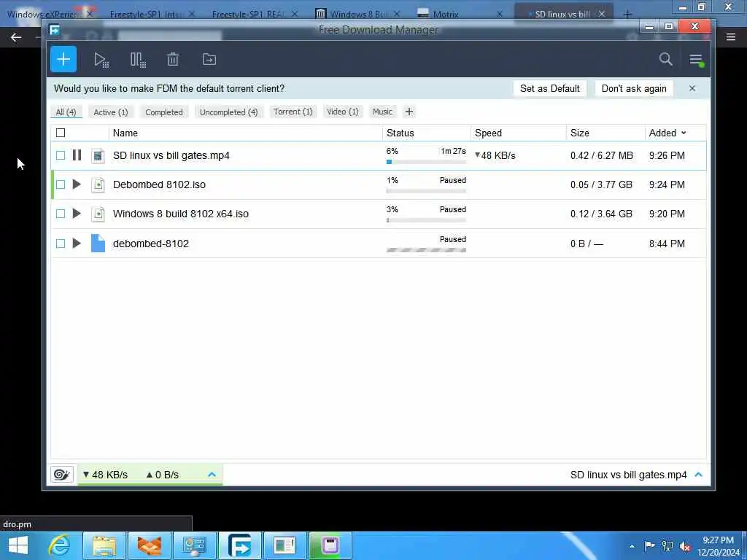Click the Move to folder toolbar icon
Screen dimensions: 747x560
209,60
